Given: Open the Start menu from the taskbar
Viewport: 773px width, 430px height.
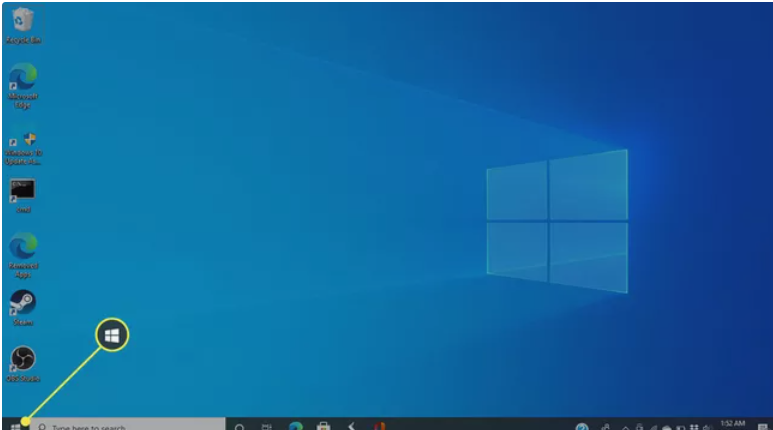Looking at the screenshot, I should pyautogui.click(x=15, y=426).
